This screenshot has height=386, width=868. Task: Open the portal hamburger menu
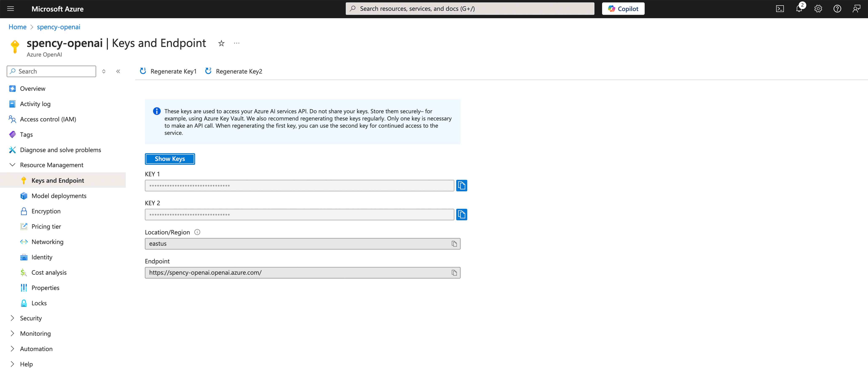(x=11, y=9)
